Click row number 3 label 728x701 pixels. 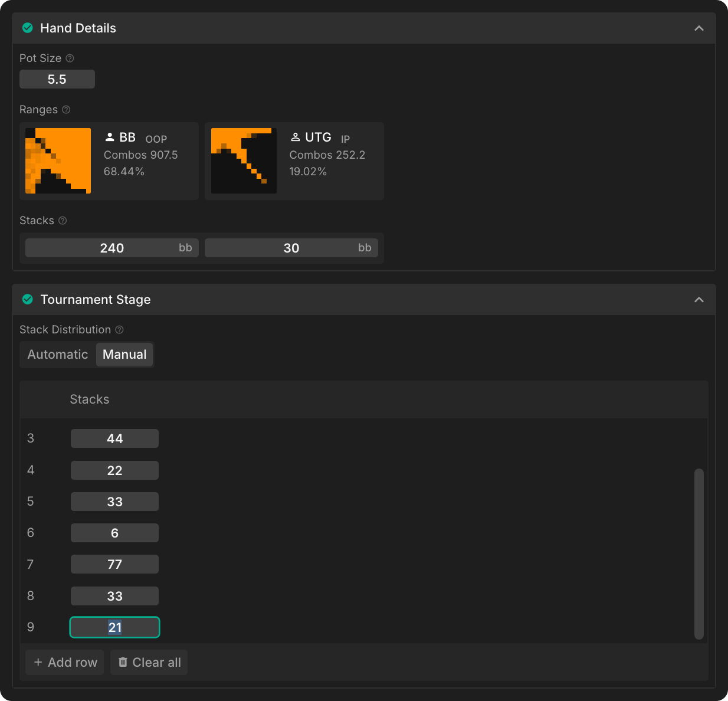pyautogui.click(x=31, y=438)
